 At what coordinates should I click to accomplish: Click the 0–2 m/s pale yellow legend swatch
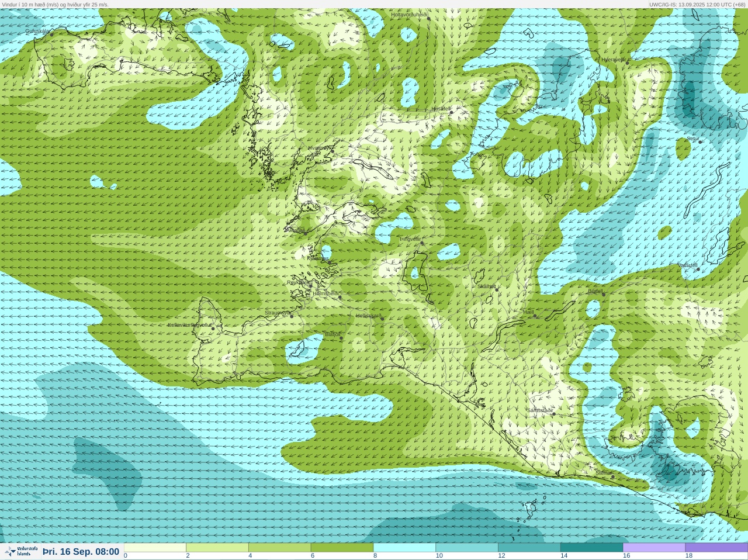click(155, 548)
